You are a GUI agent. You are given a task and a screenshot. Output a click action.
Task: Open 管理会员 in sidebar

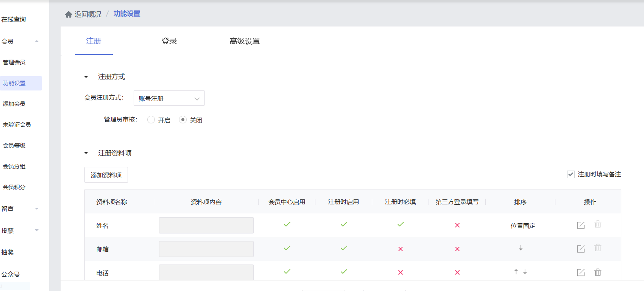(14, 62)
